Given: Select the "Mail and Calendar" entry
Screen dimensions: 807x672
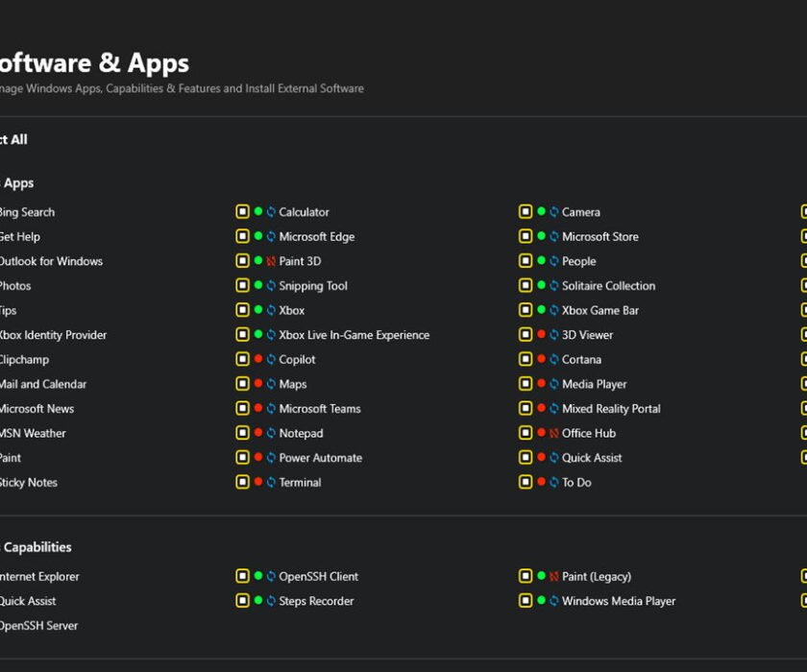Looking at the screenshot, I should (43, 384).
